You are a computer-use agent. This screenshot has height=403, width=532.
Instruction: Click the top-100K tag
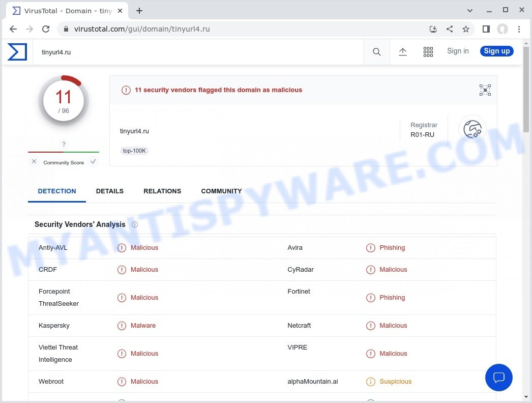[134, 151]
